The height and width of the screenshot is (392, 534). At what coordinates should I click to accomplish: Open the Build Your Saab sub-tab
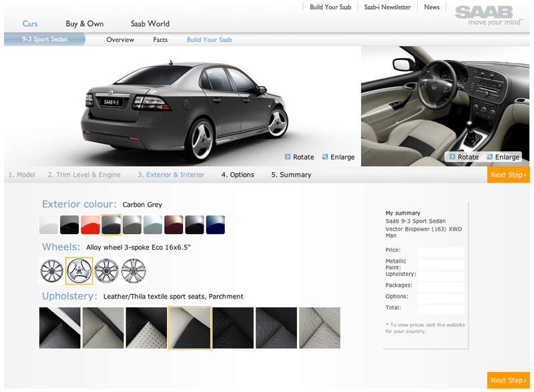pos(209,40)
